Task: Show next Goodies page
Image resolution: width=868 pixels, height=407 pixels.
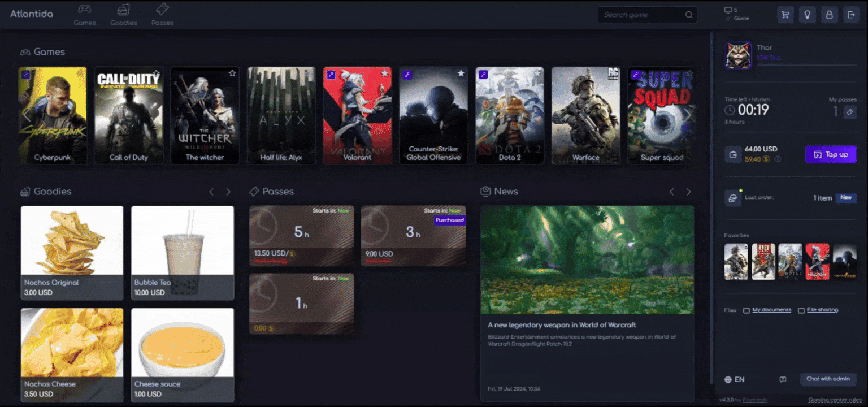Action: tap(228, 192)
